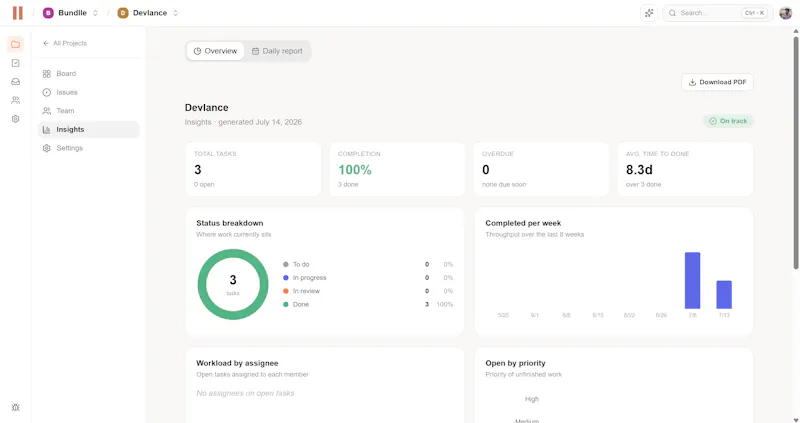Click 'Throughput over the last 8 weeks'
The height and width of the screenshot is (423, 800).
pyautogui.click(x=535, y=234)
